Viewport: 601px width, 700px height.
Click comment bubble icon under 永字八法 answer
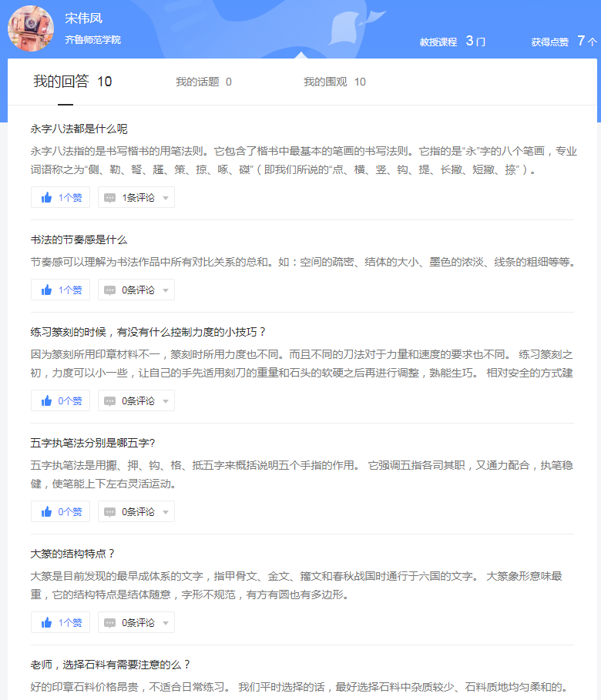pyautogui.click(x=110, y=198)
